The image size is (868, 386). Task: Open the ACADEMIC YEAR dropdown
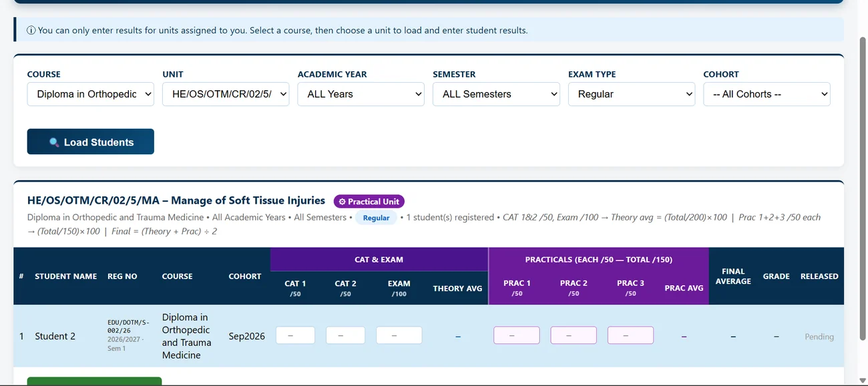click(x=361, y=94)
